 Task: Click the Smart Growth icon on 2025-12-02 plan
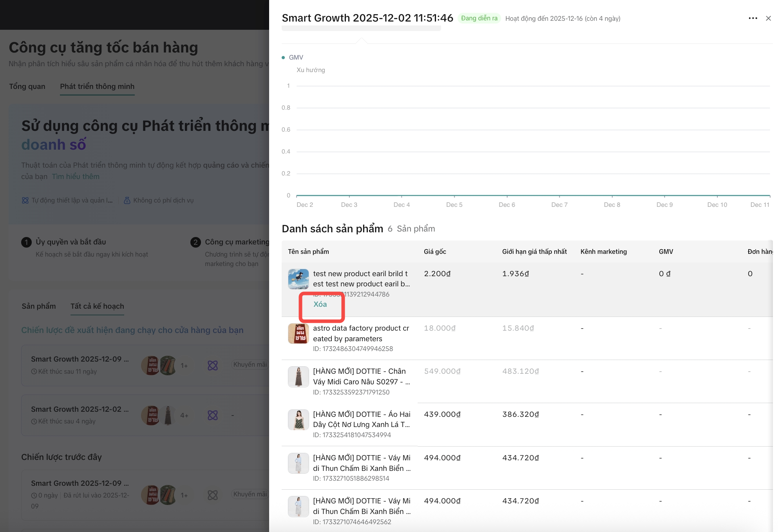(213, 415)
